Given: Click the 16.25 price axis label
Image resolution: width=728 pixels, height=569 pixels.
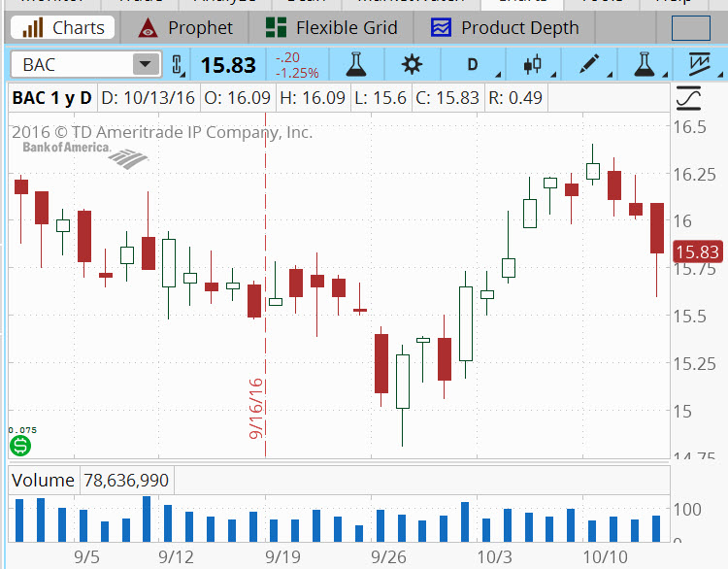Looking at the screenshot, I should point(694,175).
